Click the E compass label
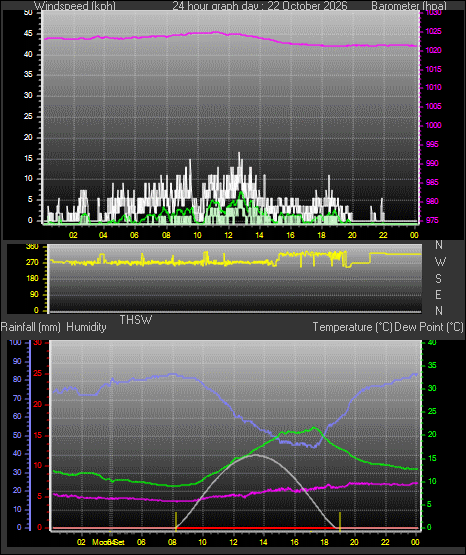 438,294
